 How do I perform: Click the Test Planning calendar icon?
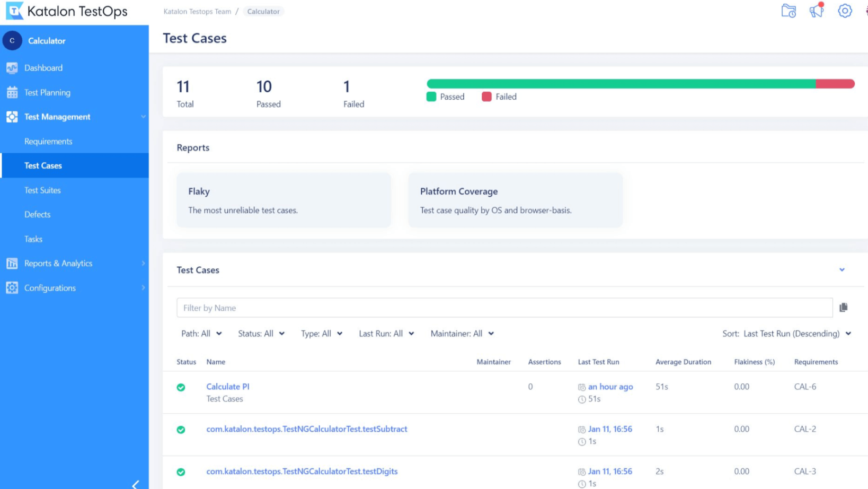point(12,92)
